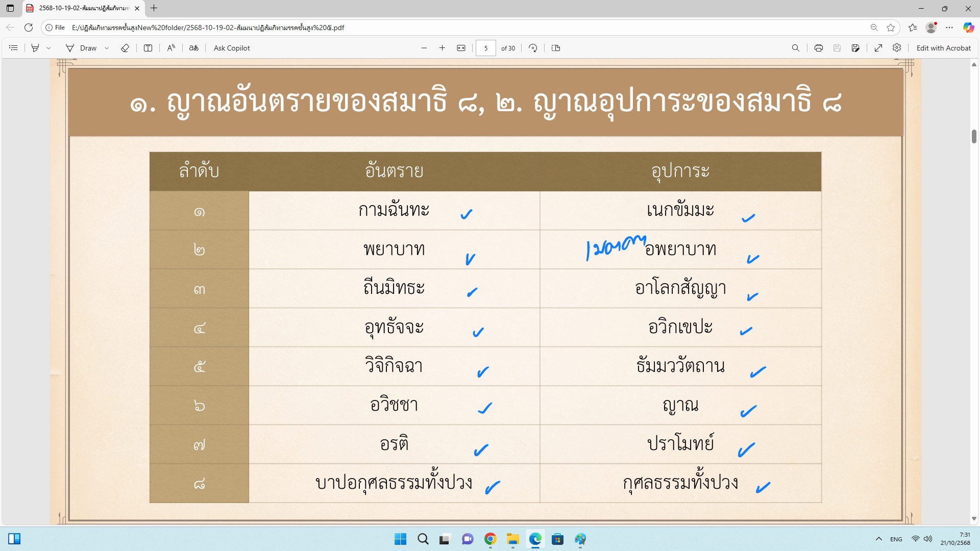
Task: Zoom out with the minus button
Action: [x=424, y=48]
